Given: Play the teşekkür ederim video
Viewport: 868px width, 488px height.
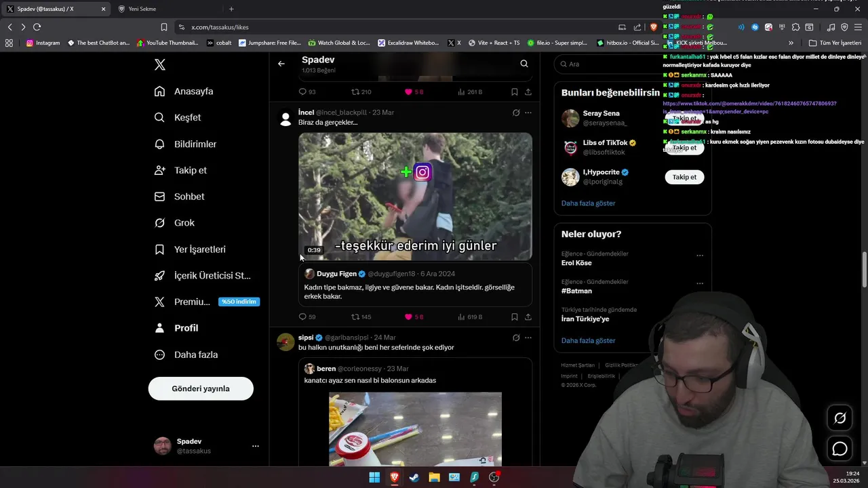Looking at the screenshot, I should [x=415, y=196].
